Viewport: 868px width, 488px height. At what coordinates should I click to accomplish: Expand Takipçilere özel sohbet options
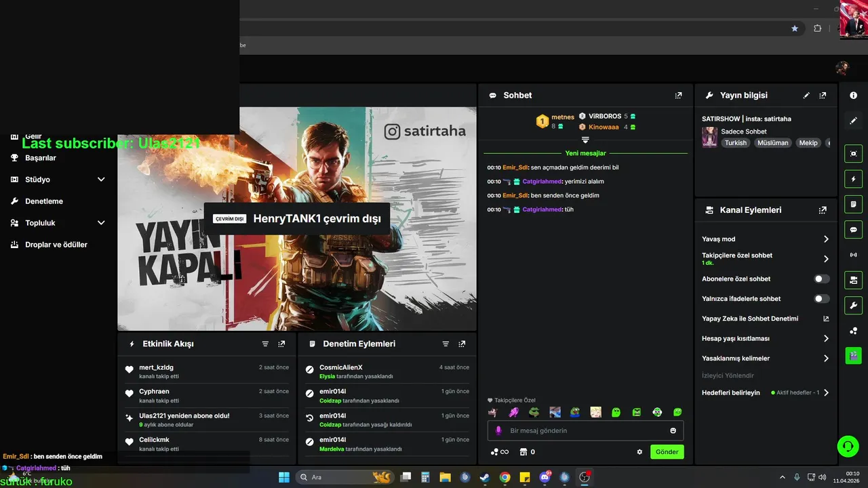pos(826,259)
